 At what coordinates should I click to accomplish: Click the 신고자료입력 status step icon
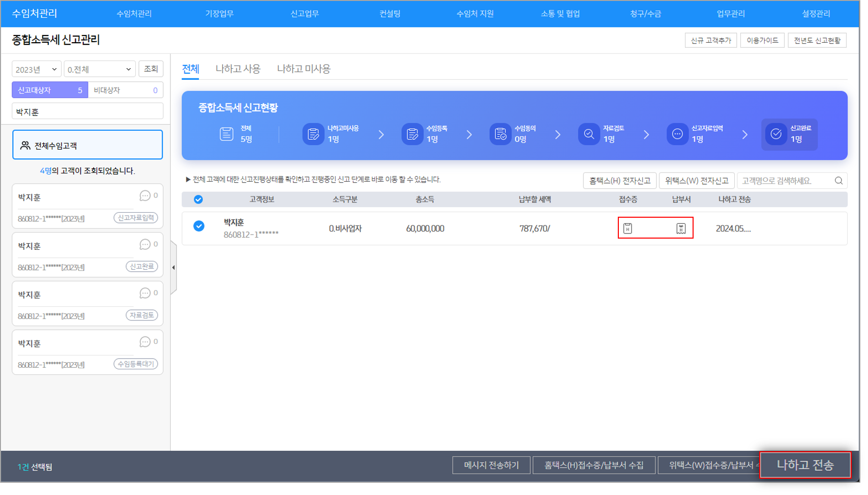[677, 134]
